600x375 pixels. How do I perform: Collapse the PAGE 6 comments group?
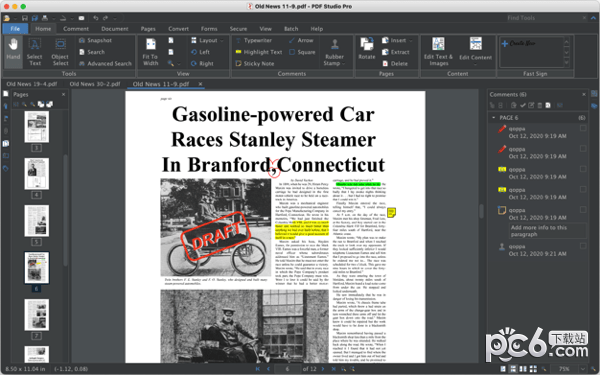493,117
